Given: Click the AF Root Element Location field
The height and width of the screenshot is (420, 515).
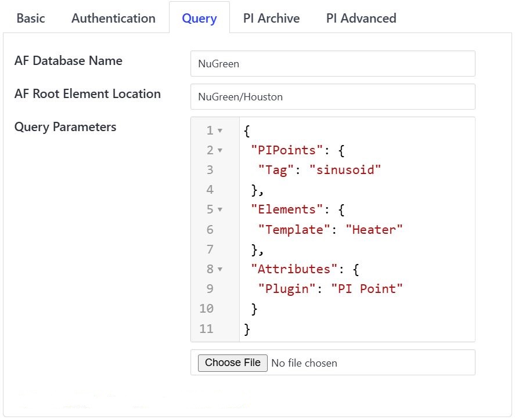Looking at the screenshot, I should point(332,97).
